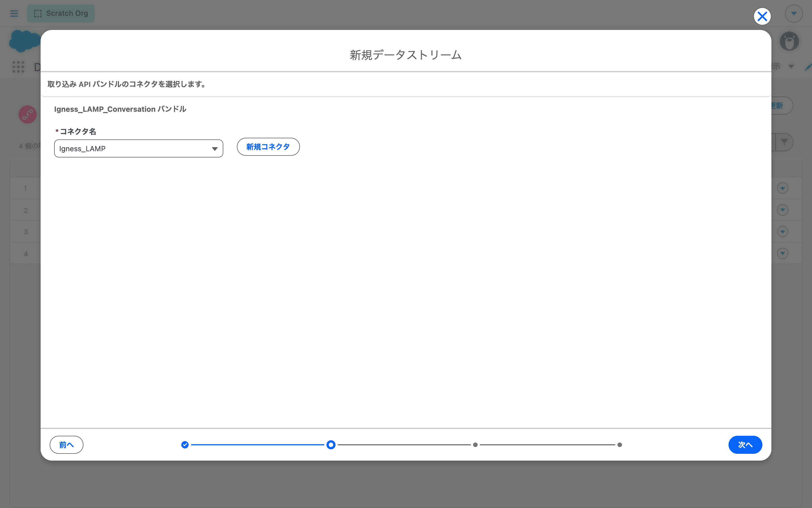This screenshot has width=812, height=508.
Task: Open row 3 actions dropdown
Action: click(783, 231)
